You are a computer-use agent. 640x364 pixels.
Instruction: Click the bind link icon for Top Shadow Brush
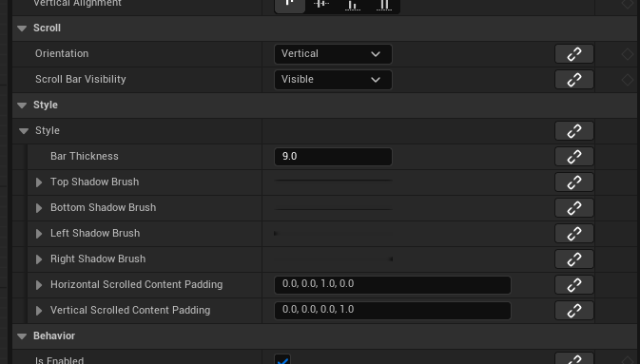pyautogui.click(x=573, y=182)
